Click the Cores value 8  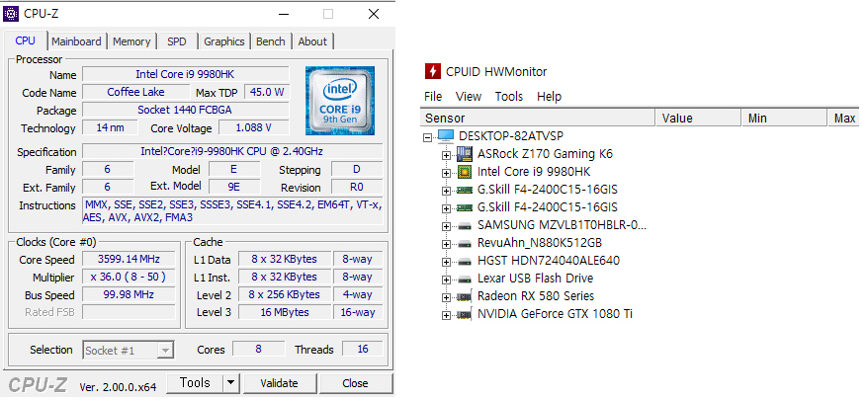(x=258, y=349)
